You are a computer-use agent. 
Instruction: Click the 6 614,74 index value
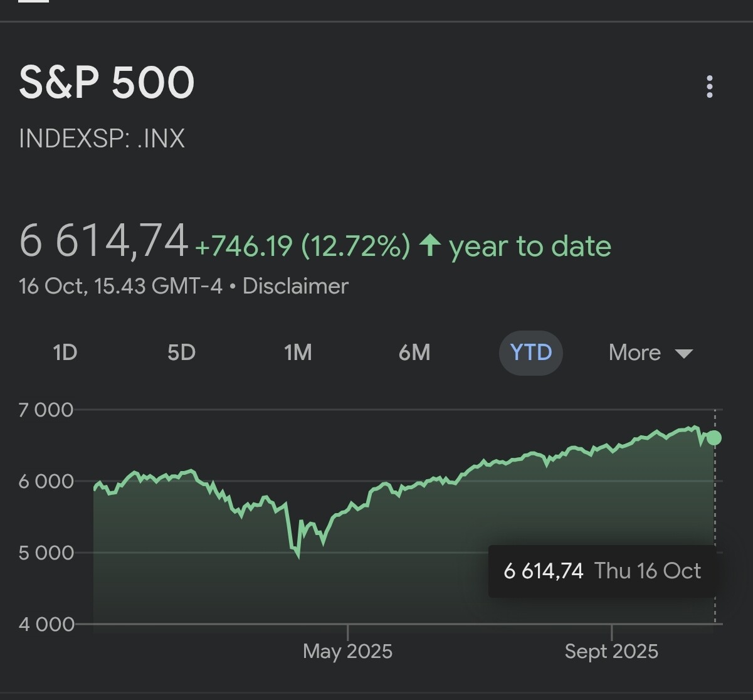point(103,240)
